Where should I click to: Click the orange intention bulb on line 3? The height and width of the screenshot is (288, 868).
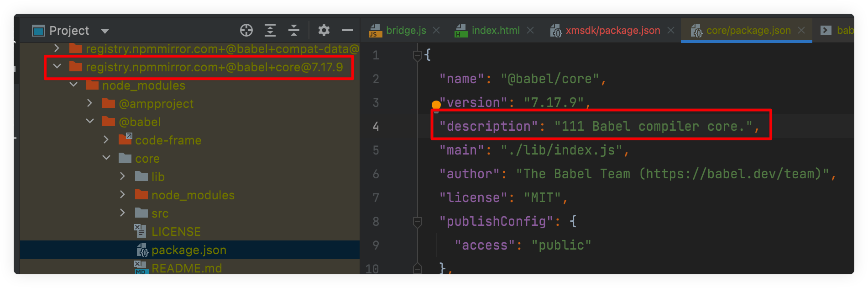[436, 105]
